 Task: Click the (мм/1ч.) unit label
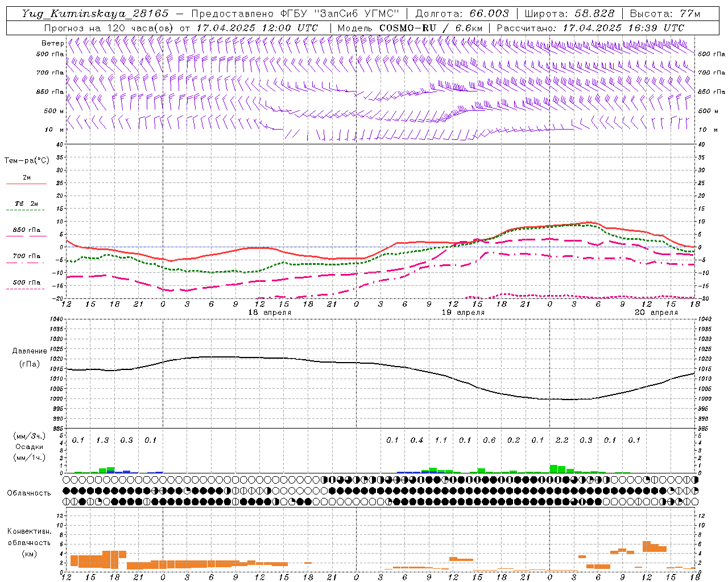[29, 458]
